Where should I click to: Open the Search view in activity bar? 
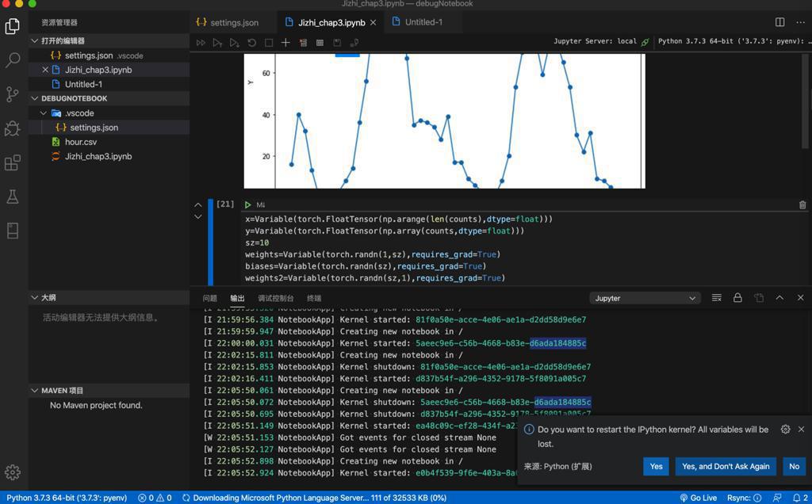click(13, 60)
